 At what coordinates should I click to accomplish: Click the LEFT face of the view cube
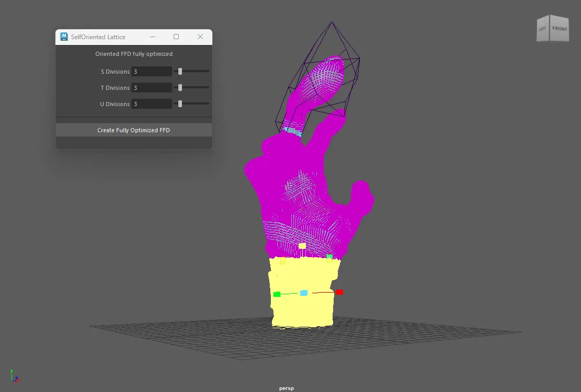(543, 29)
